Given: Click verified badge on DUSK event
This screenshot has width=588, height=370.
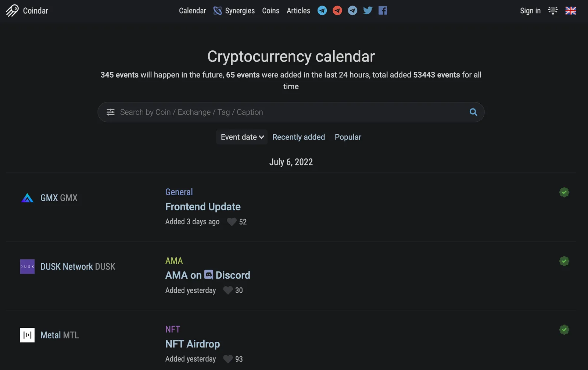Looking at the screenshot, I should point(564,261).
